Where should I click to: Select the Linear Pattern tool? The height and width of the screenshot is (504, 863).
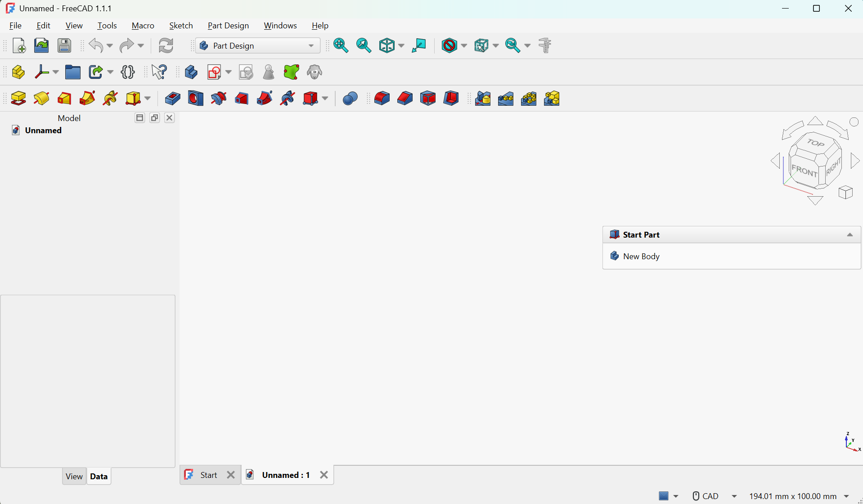click(x=506, y=98)
